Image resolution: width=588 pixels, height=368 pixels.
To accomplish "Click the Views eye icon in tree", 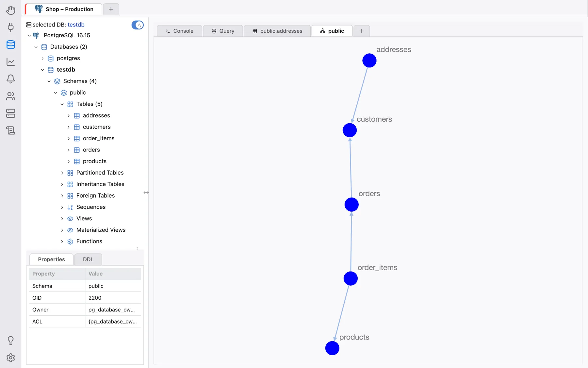I will 70,219.
